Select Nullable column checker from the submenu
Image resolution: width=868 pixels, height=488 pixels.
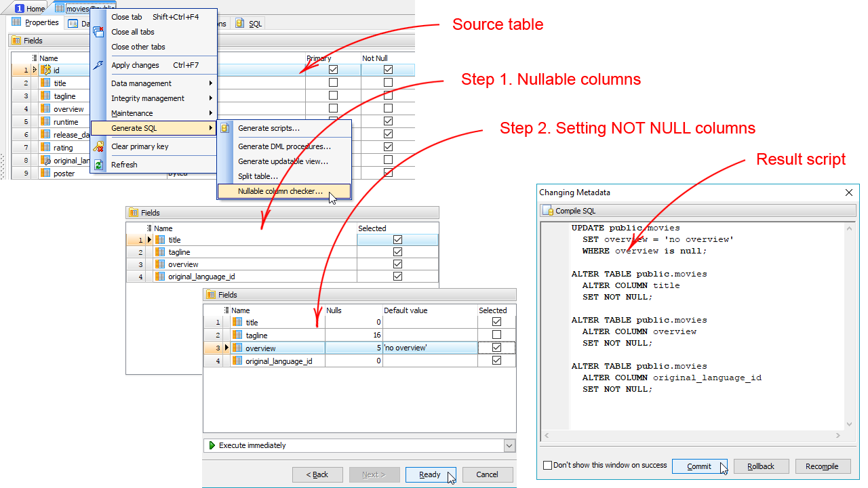[x=281, y=190]
